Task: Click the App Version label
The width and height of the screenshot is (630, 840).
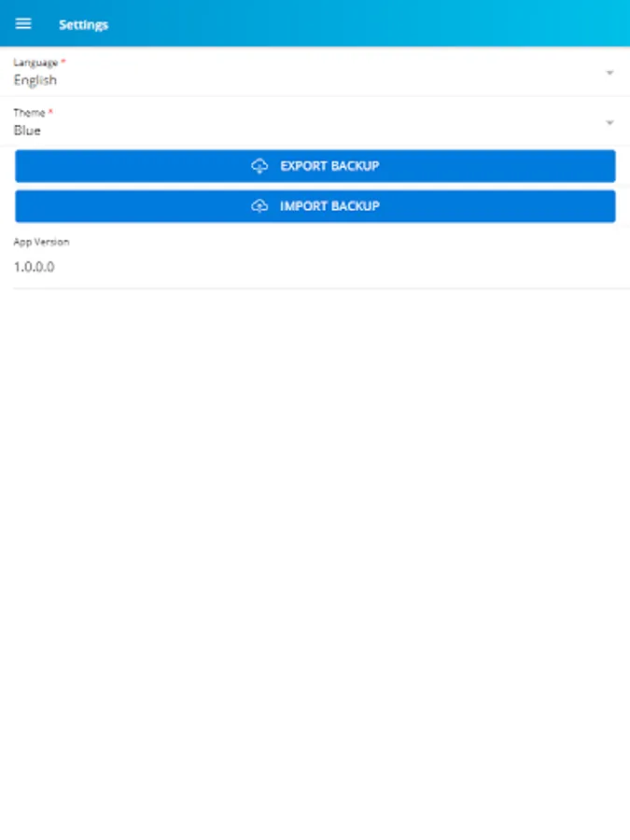Action: (41, 242)
